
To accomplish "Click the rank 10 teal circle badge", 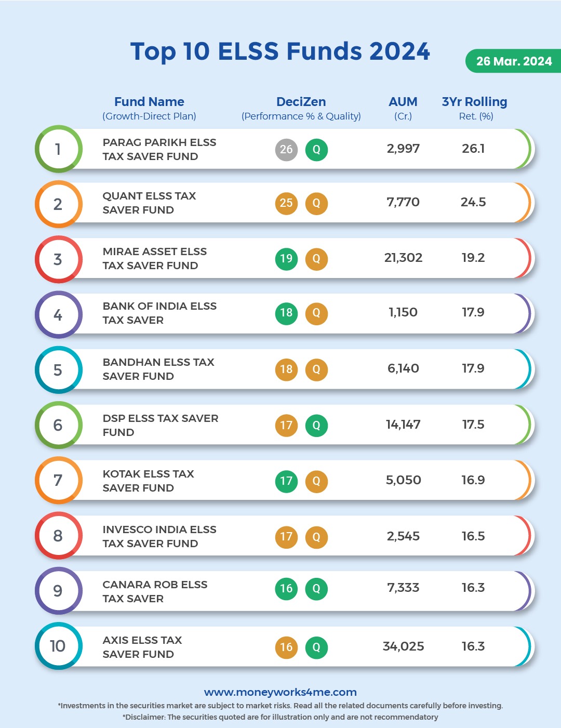I will coord(58,646).
